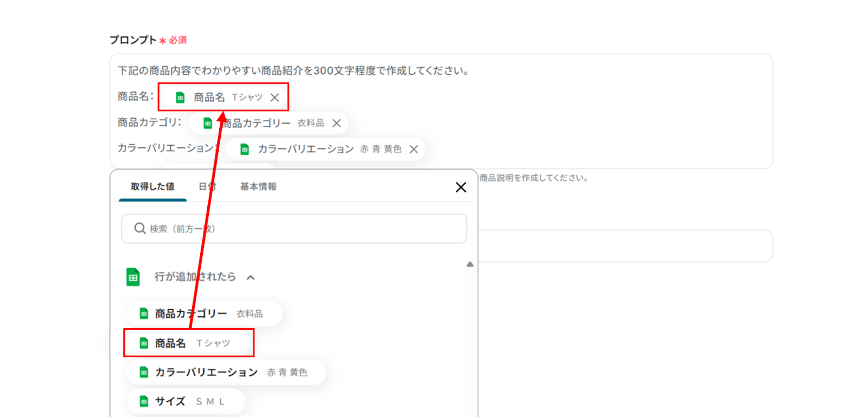Click the search magnifier icon

[x=140, y=228]
